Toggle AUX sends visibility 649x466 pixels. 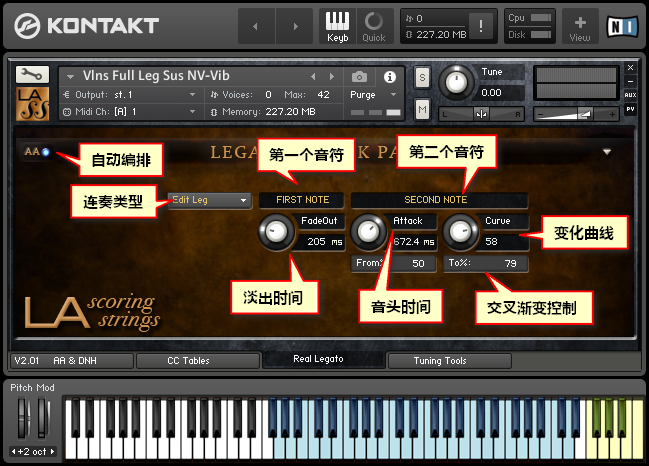[x=630, y=95]
